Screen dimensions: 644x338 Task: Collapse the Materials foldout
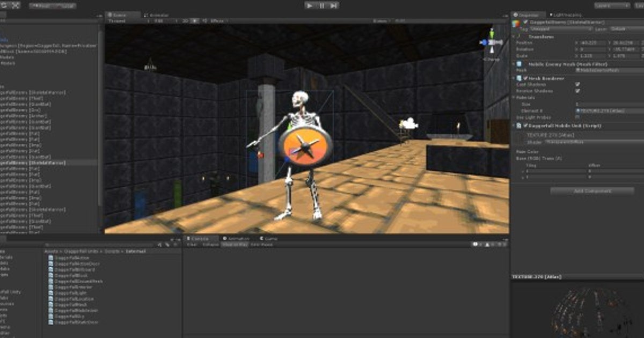[x=514, y=97]
